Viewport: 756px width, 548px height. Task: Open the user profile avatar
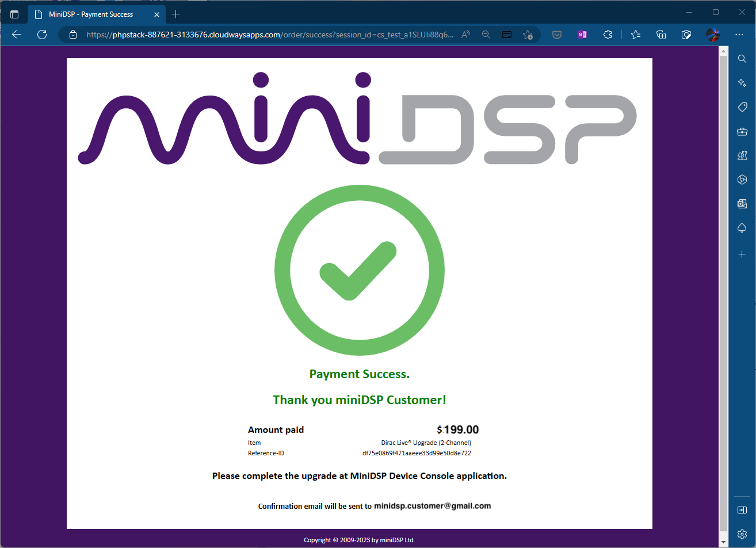[x=713, y=35]
